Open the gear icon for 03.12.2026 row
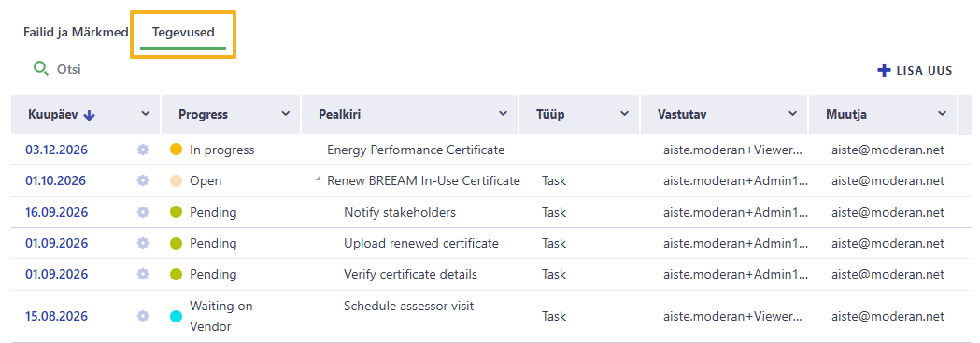The width and height of the screenshot is (980, 343). (143, 150)
